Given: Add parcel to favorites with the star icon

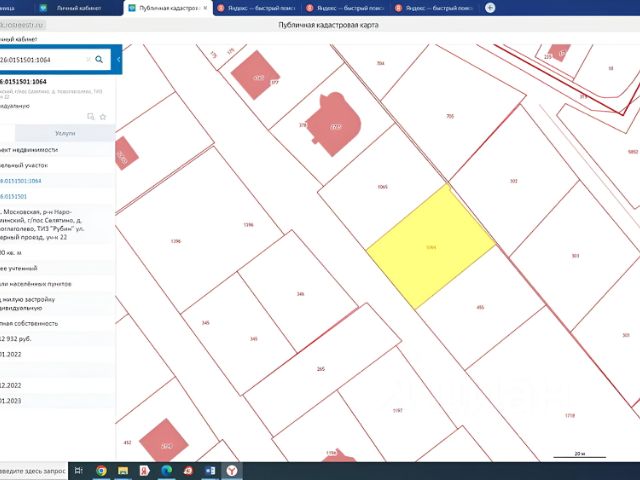Looking at the screenshot, I should 103,117.
